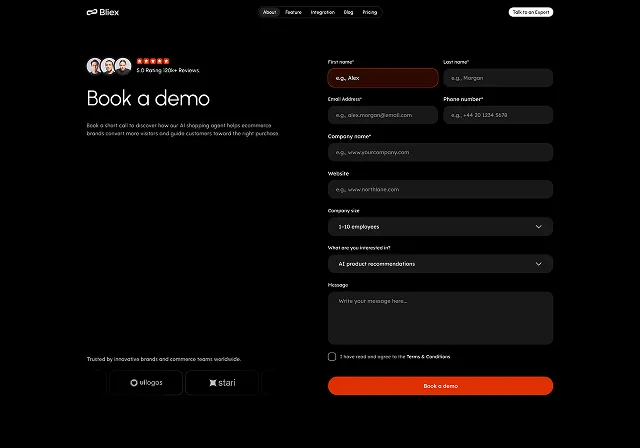640x448 pixels.
Task: Click the 5.0 Rating reviews text
Action: (168, 70)
